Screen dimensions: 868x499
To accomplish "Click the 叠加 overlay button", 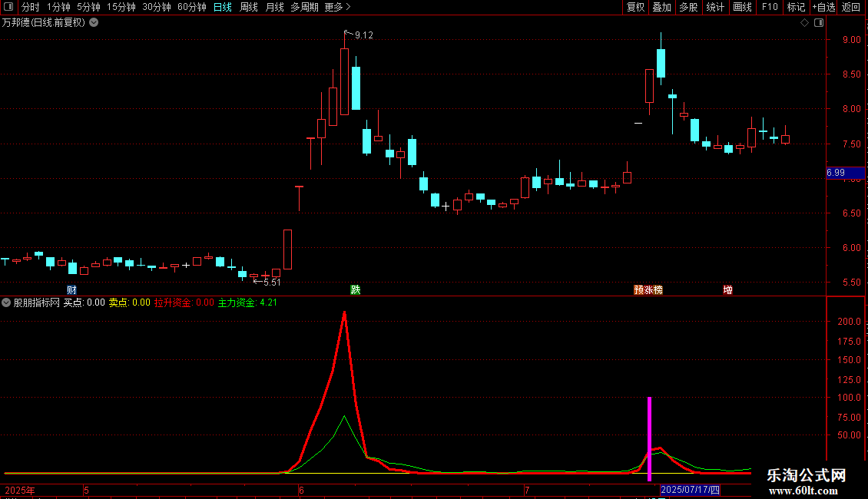I will tap(661, 7).
